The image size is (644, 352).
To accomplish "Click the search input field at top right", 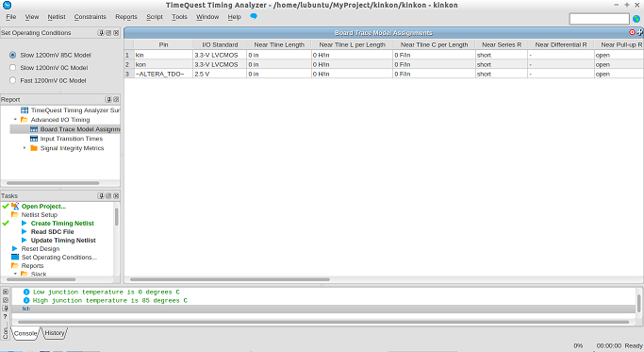I will 600,19.
